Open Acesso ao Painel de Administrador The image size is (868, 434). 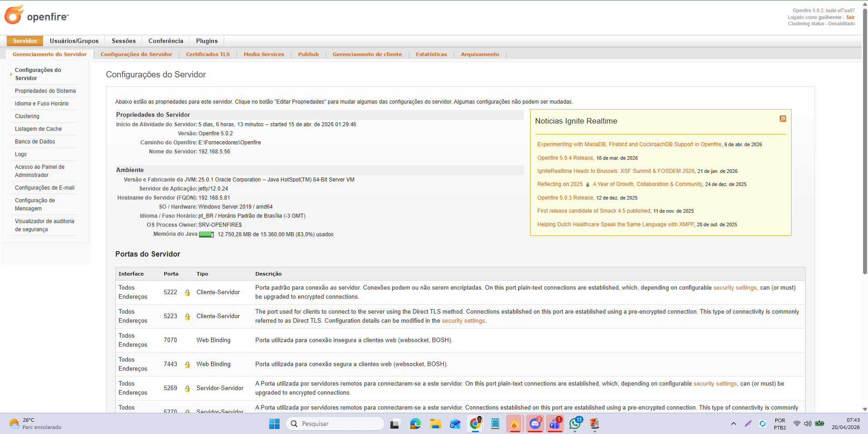(x=40, y=171)
